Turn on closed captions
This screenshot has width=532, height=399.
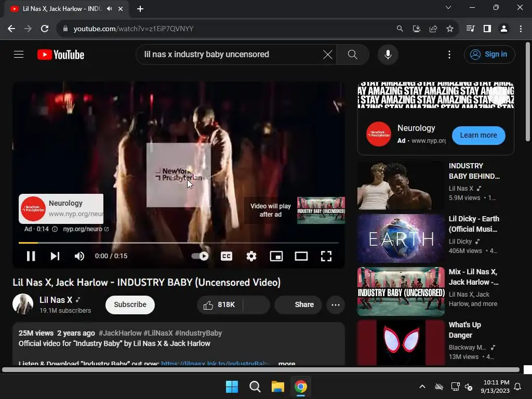(227, 256)
